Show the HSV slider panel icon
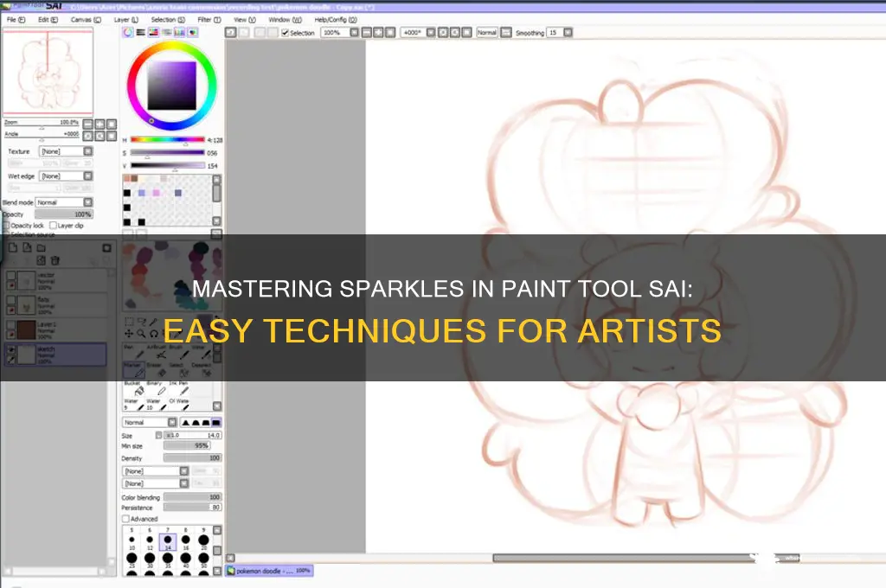The height and width of the screenshot is (588, 886). (x=154, y=33)
